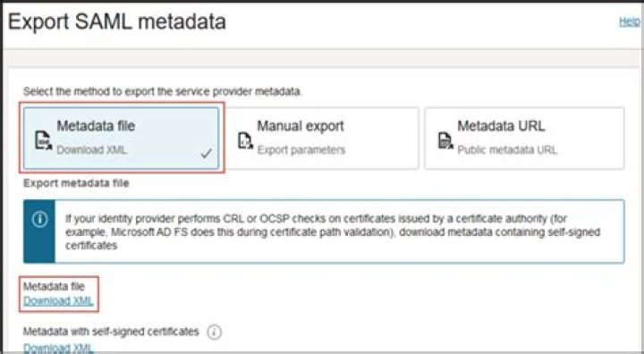
Task: Click the checkmark on the selected Metadata file card
Action: pyautogui.click(x=207, y=154)
